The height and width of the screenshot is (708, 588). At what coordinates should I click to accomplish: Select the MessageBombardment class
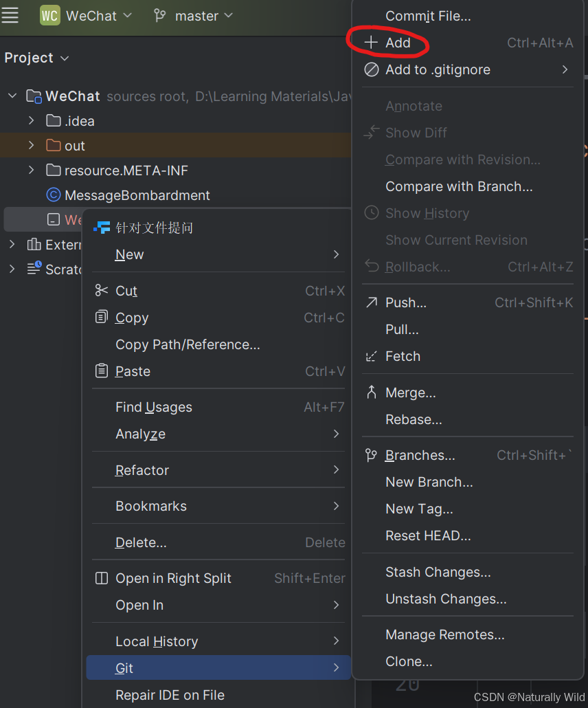click(x=137, y=195)
